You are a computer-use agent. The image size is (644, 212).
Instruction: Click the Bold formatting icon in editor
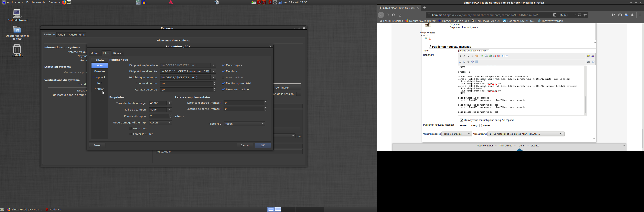pos(460,56)
